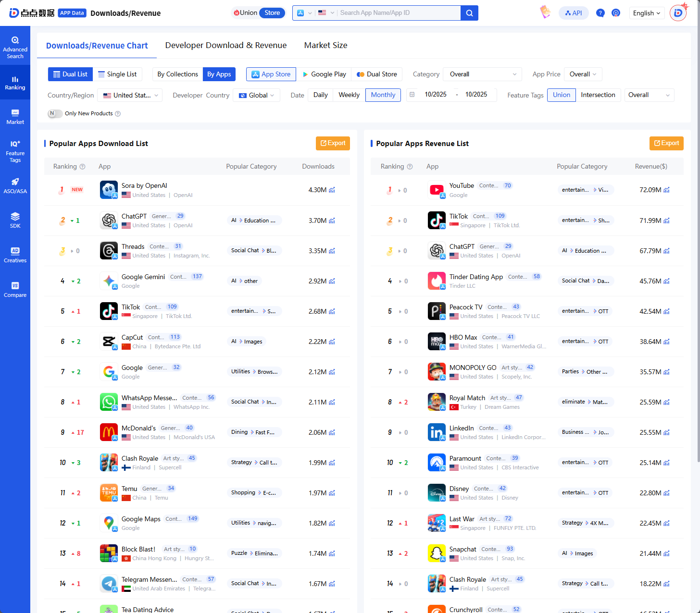This screenshot has height=613, width=700.
Task: Select the Store header tab
Action: coord(272,13)
